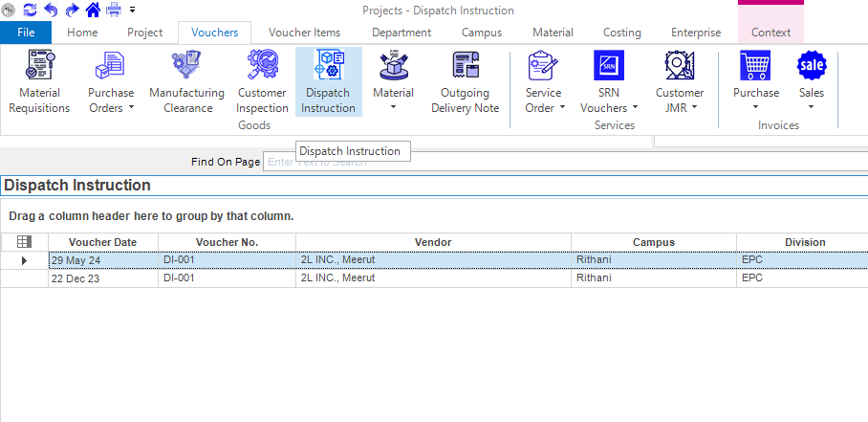Switch to the Voucher Items tab
This screenshot has width=868, height=422.
(x=304, y=33)
